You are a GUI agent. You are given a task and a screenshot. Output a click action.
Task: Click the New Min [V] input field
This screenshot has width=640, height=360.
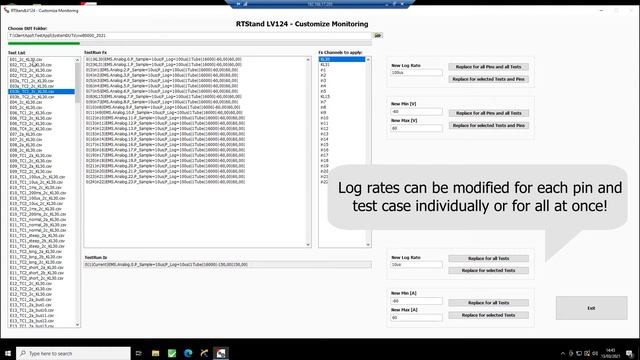[x=416, y=111]
